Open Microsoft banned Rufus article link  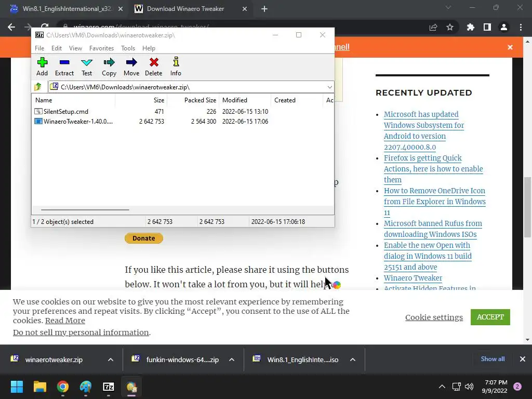click(x=433, y=229)
